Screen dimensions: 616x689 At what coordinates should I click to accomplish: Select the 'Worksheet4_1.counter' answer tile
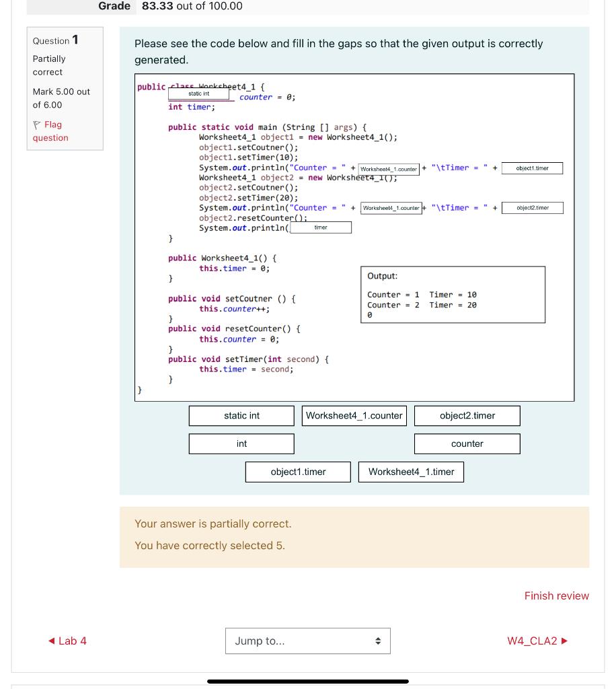(x=354, y=415)
